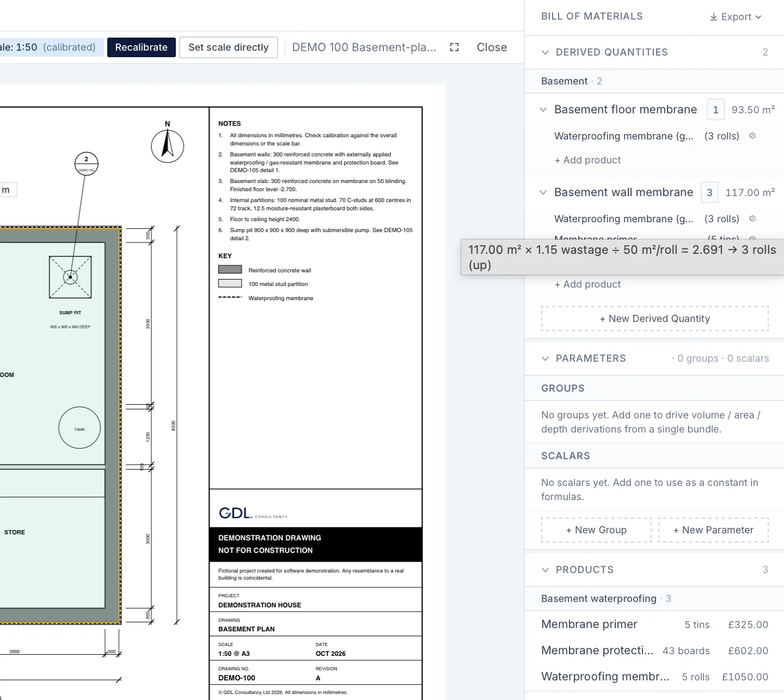Click the New Parameter button
Screen dimensions: 784x700
[x=713, y=530]
